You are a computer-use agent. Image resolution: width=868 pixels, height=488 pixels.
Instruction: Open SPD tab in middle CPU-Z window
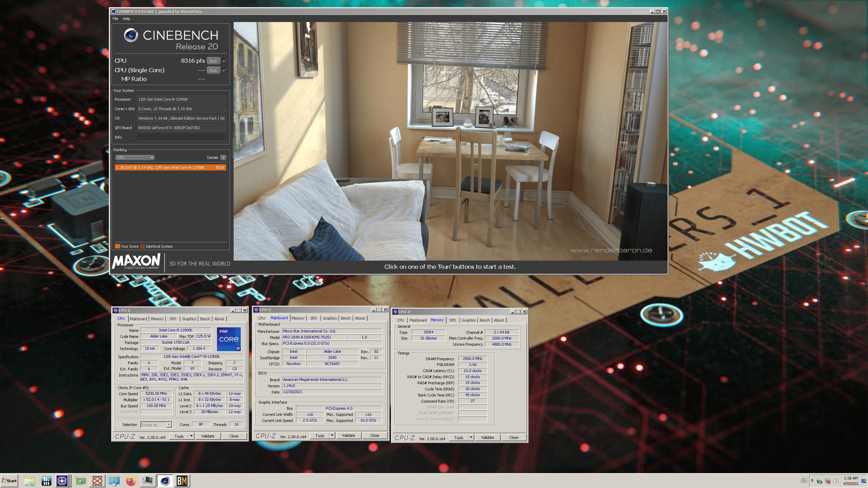pos(314,318)
